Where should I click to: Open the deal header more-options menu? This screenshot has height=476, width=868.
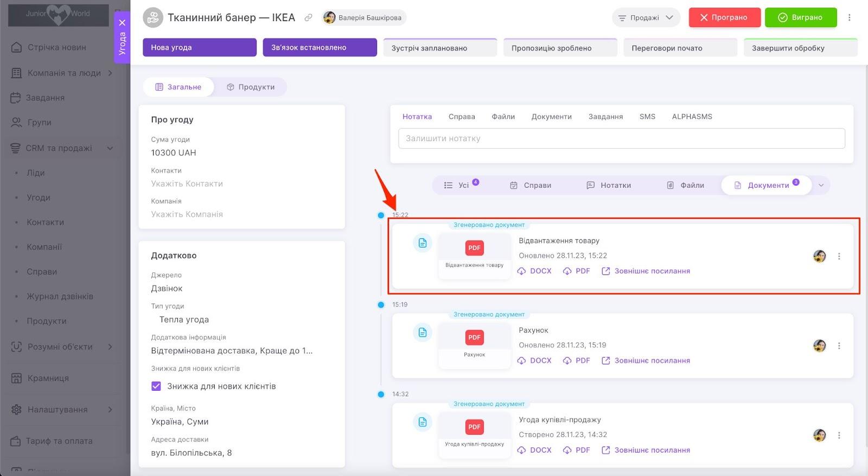coord(850,17)
